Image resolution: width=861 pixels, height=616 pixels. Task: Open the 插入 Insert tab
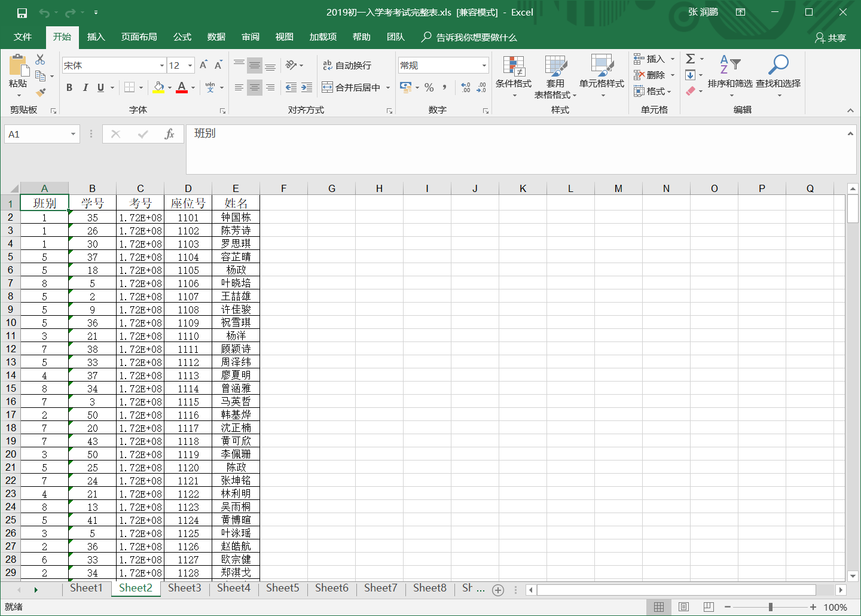(x=96, y=37)
